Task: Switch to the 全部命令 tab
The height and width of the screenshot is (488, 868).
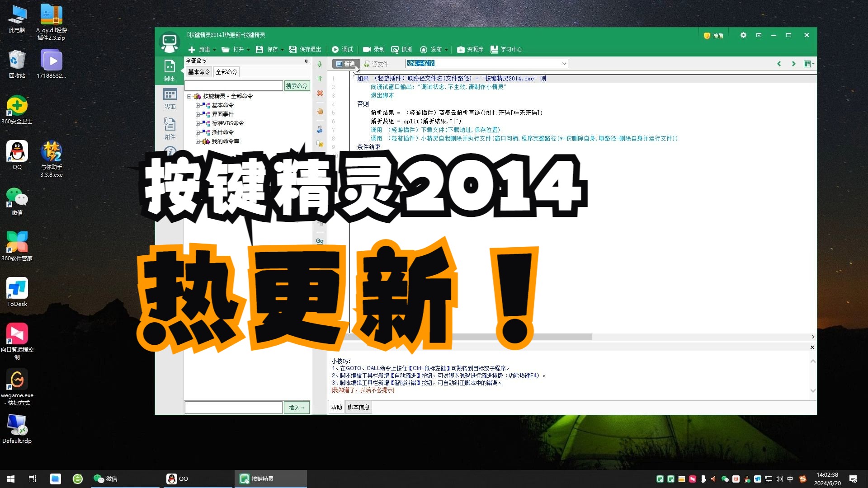Action: 226,72
